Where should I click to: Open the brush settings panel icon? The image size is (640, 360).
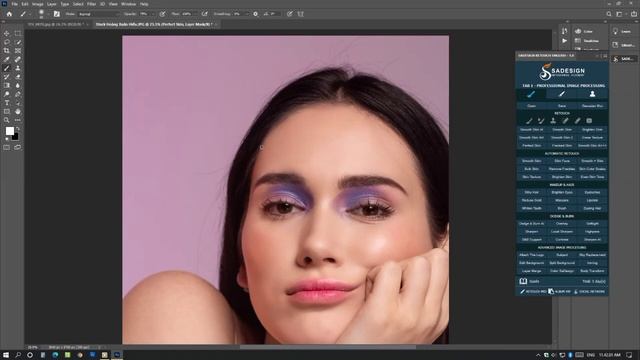57,14
